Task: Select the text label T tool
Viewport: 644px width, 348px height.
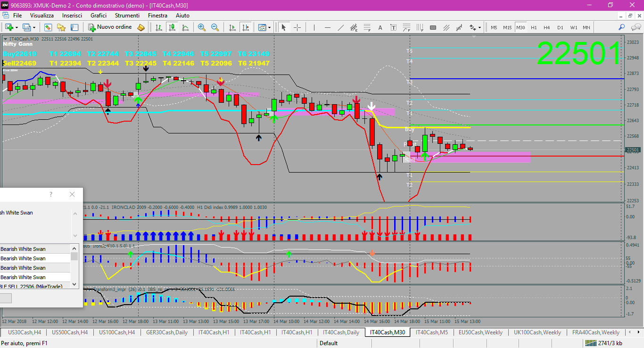Action: coord(394,27)
